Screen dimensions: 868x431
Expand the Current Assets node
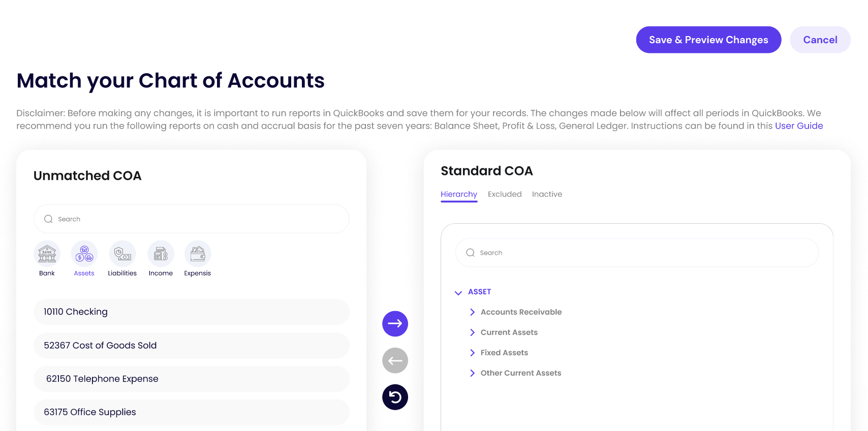(x=472, y=332)
